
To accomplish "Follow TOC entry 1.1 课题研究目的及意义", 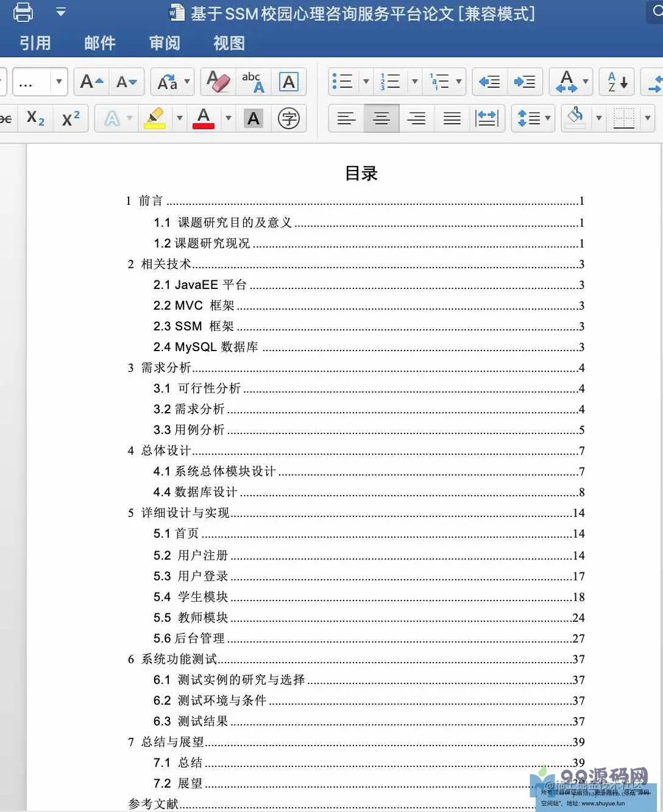I will point(369,223).
